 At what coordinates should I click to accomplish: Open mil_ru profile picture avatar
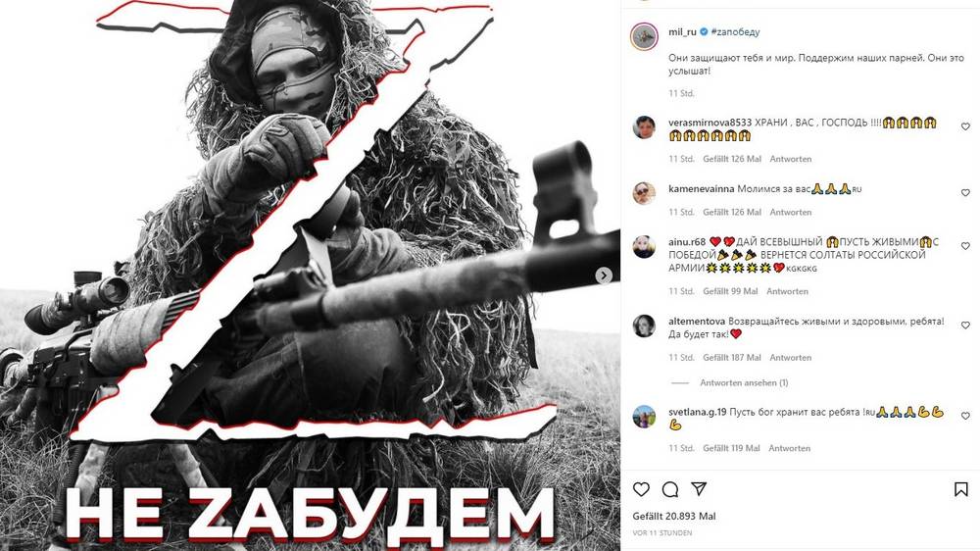tap(644, 37)
